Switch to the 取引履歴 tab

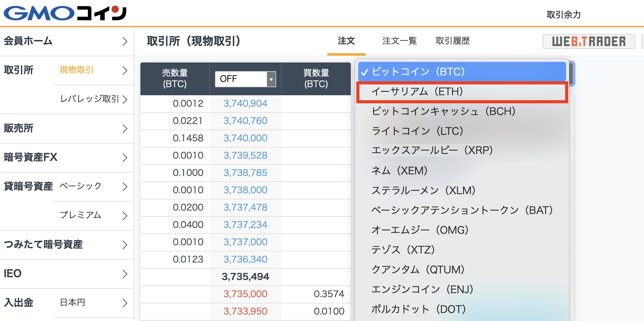click(453, 41)
